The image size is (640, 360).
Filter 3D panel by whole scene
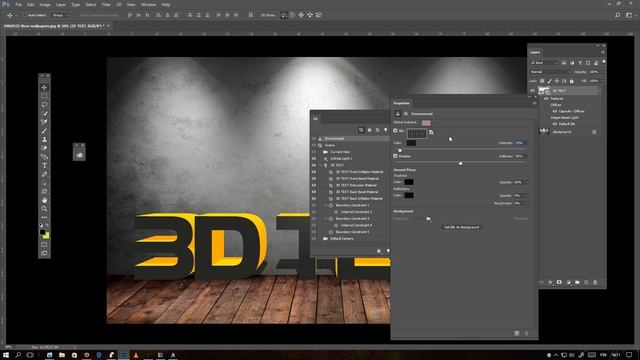tap(361, 130)
